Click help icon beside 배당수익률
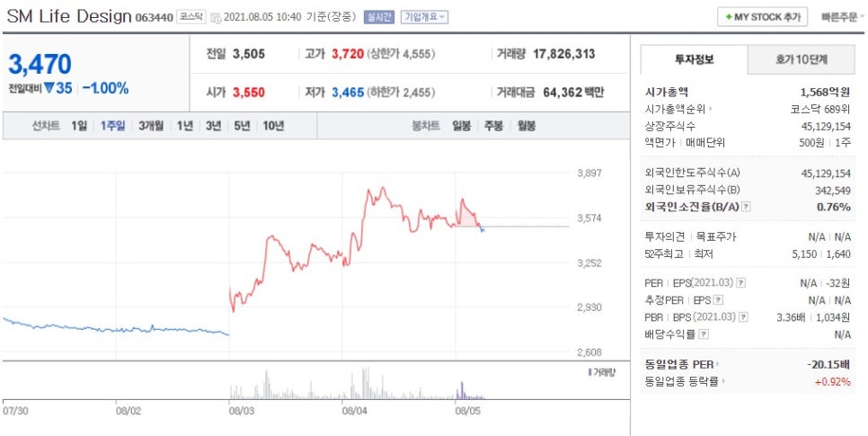Screen dimensions: 868x436 [703, 334]
